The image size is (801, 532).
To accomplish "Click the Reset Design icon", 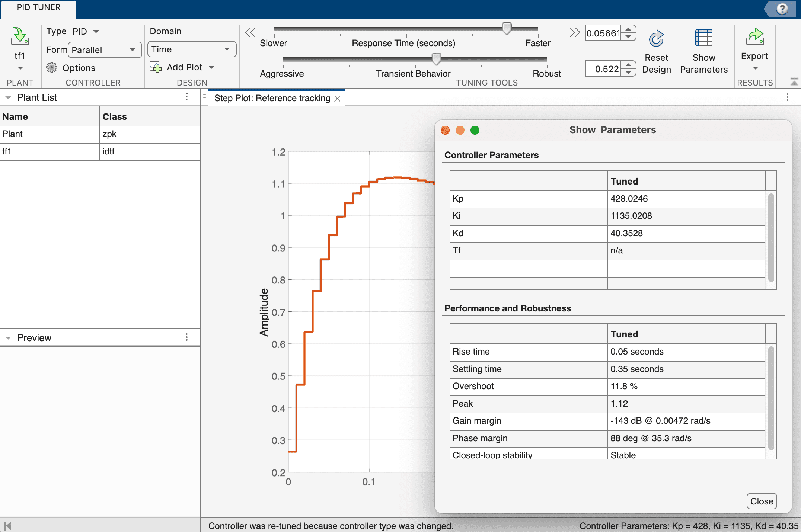I will 656,38.
